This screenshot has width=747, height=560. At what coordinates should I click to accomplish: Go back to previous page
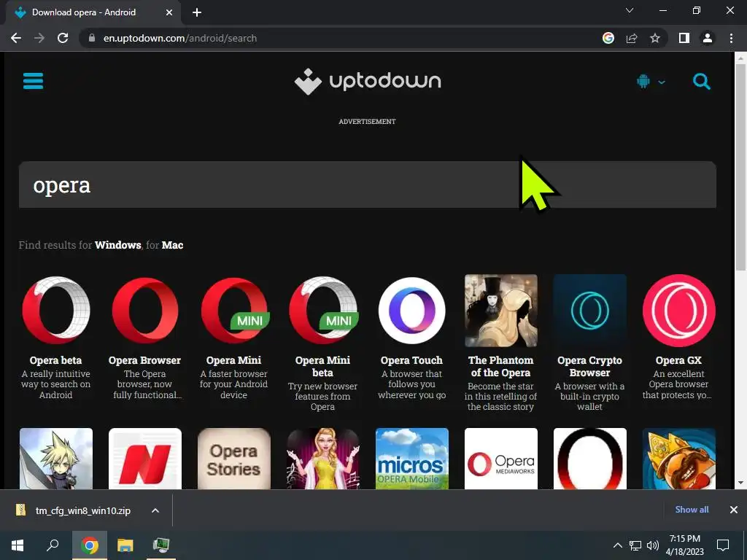click(x=16, y=38)
